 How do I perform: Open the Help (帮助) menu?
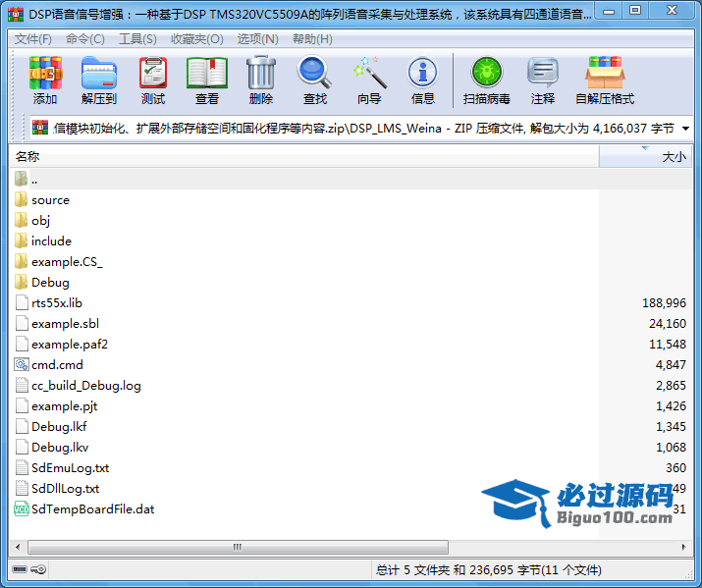[312, 39]
